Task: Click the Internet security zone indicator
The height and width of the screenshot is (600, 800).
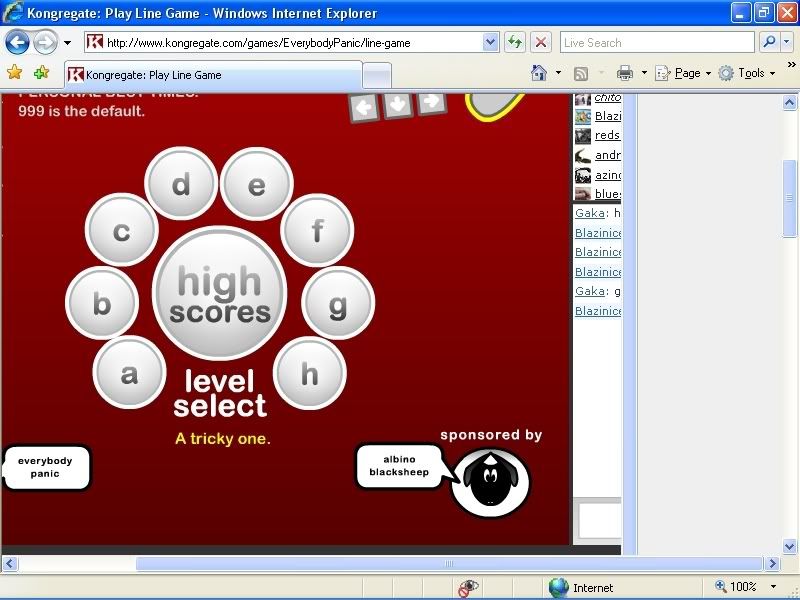Action: (581, 588)
